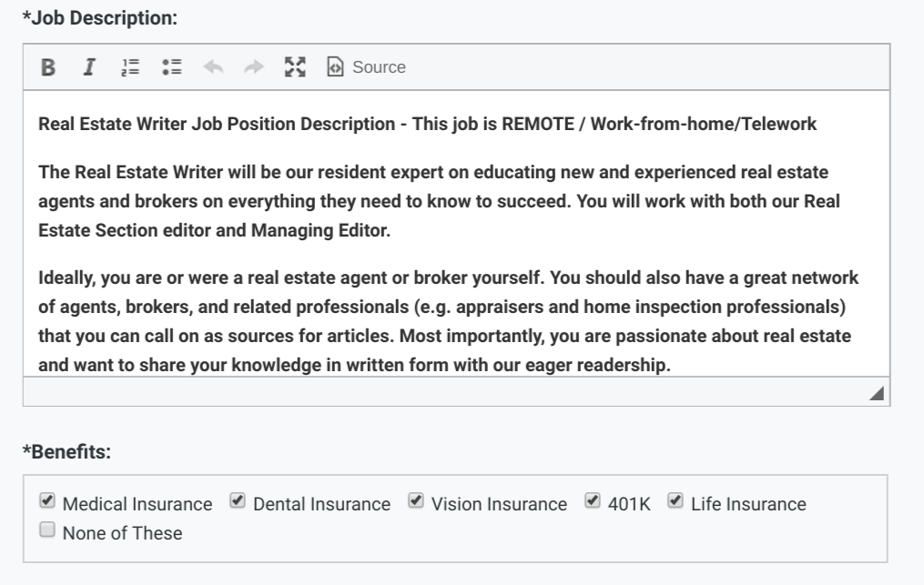Insert a bulleted list in the editor
The image size is (924, 585).
tap(171, 67)
